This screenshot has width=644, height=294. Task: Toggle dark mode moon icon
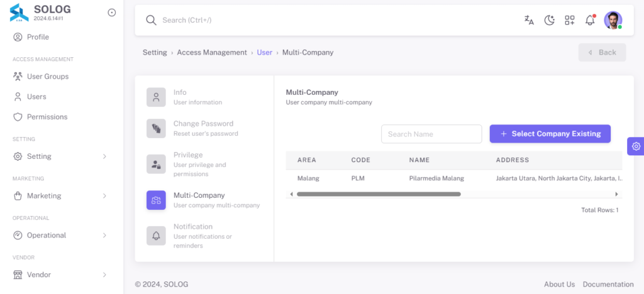point(550,20)
